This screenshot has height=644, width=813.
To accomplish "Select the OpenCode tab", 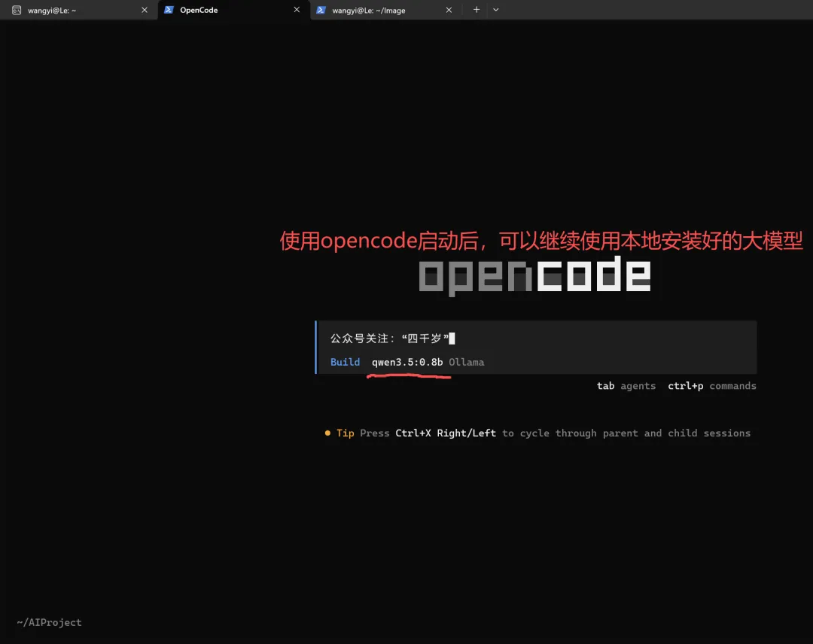I will [233, 10].
